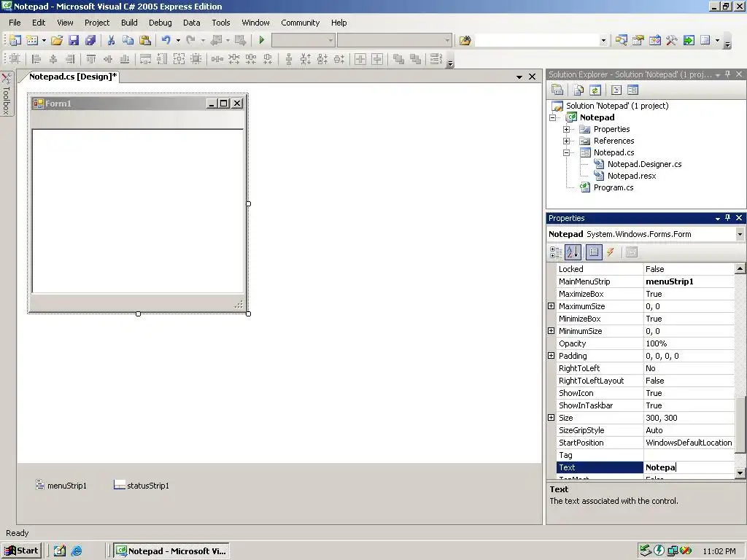Open the Object Browser toolbar icon
Screen dimensions: 747x560
[x=655, y=41]
